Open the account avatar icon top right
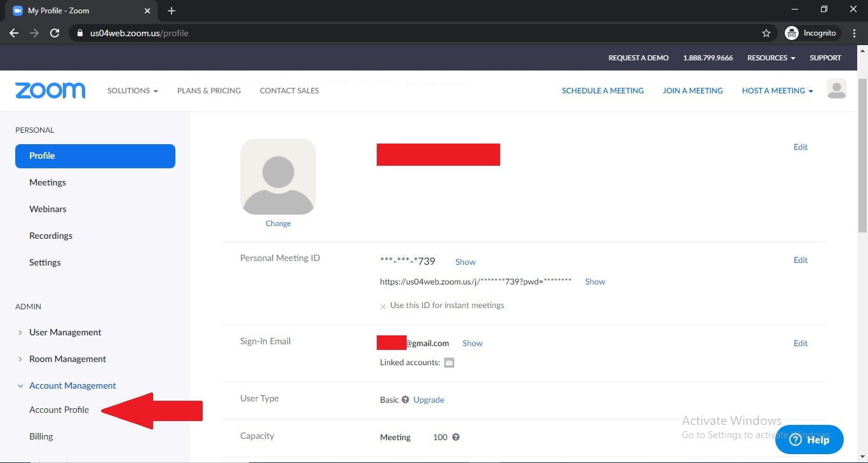This screenshot has height=463, width=868. [x=836, y=89]
